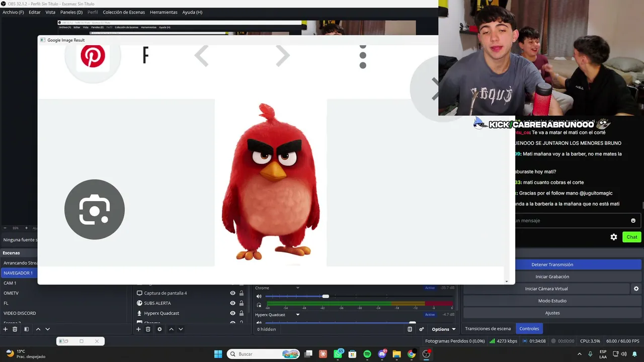Move the selected source down

coord(181,329)
